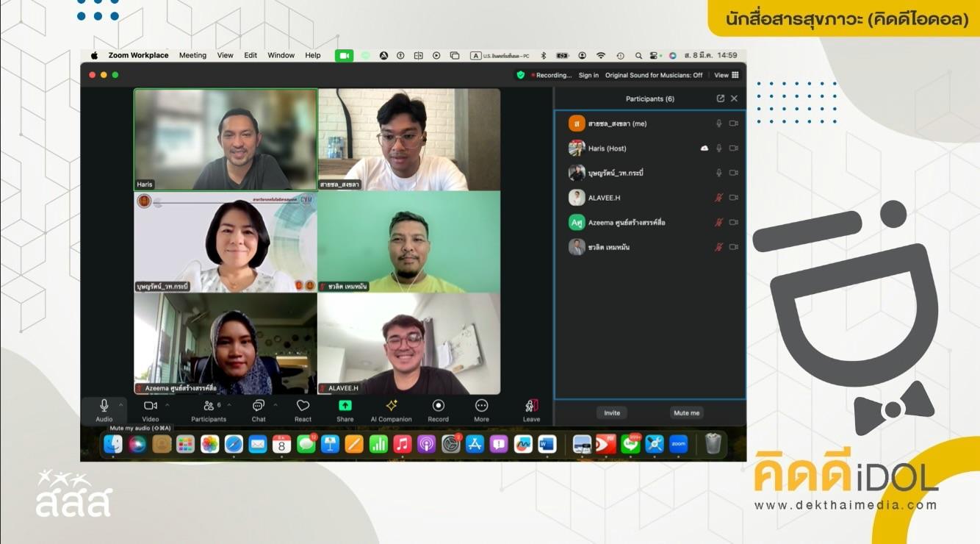
Task: Open the More options menu
Action: [x=481, y=406]
